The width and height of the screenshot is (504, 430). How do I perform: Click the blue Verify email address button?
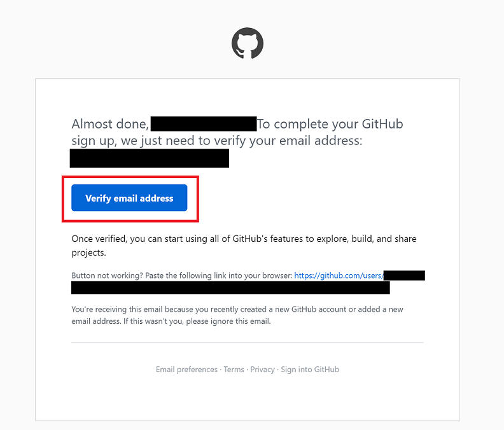pyautogui.click(x=129, y=198)
